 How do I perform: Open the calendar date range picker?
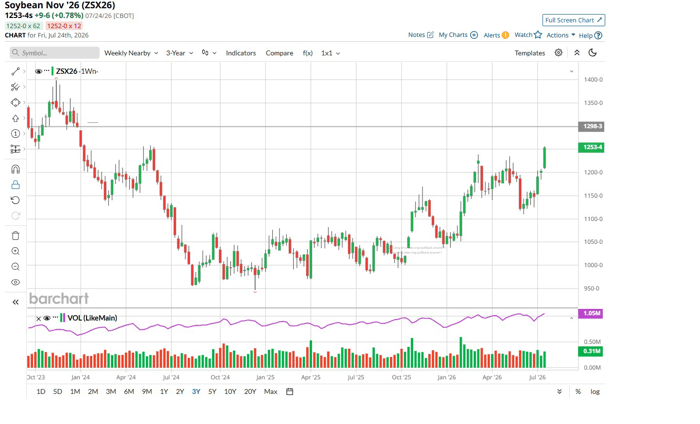[x=290, y=391]
